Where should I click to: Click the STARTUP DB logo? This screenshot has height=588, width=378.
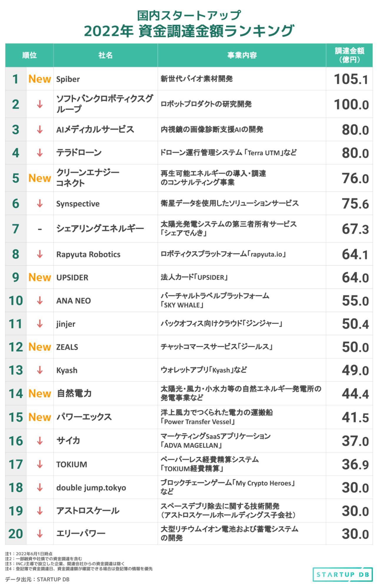click(x=343, y=574)
